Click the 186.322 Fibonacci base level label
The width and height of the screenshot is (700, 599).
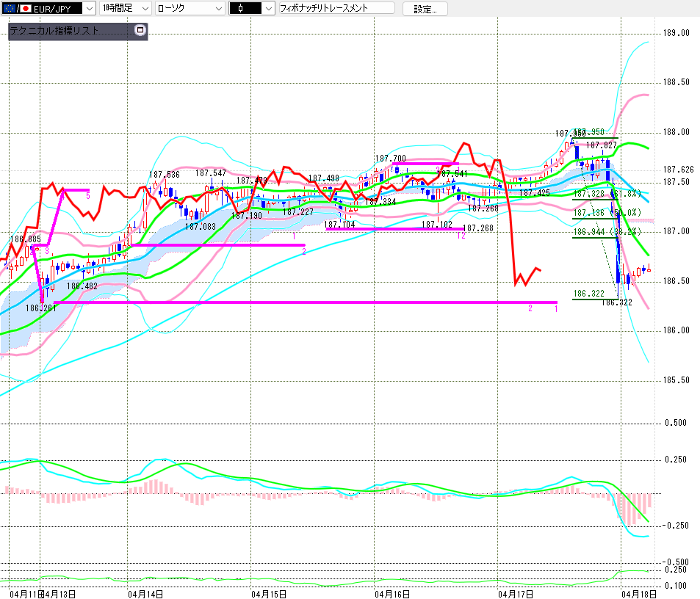coord(589,294)
